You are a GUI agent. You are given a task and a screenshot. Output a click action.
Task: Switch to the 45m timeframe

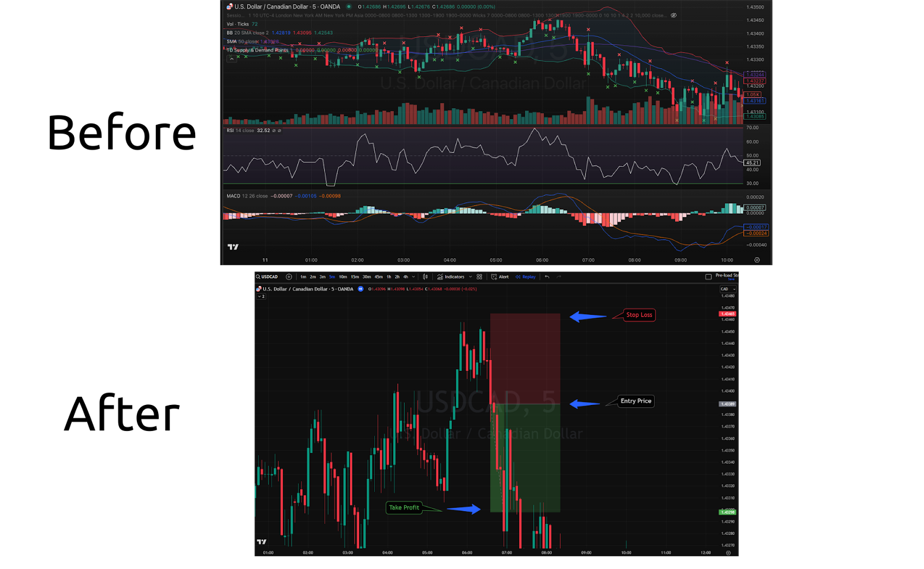378,277
